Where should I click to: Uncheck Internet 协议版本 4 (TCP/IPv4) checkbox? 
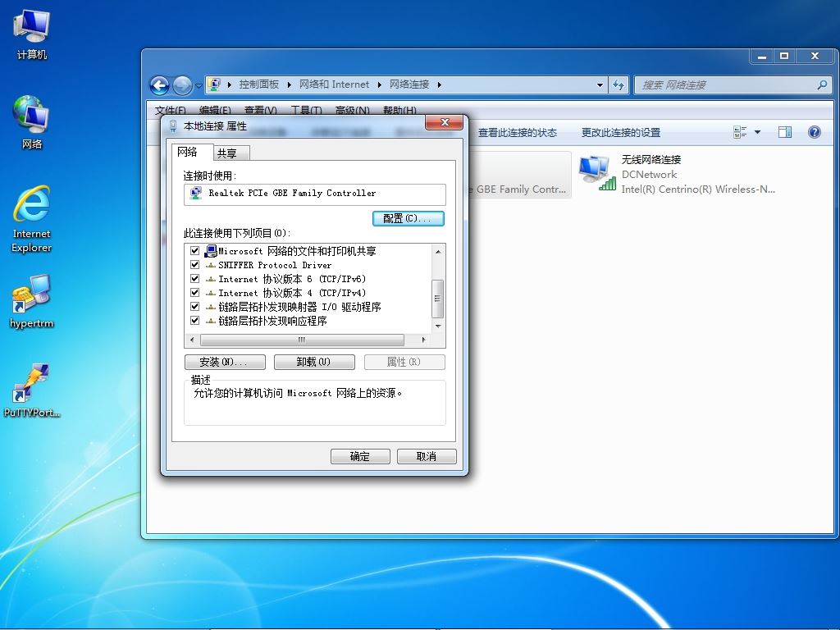click(x=195, y=293)
